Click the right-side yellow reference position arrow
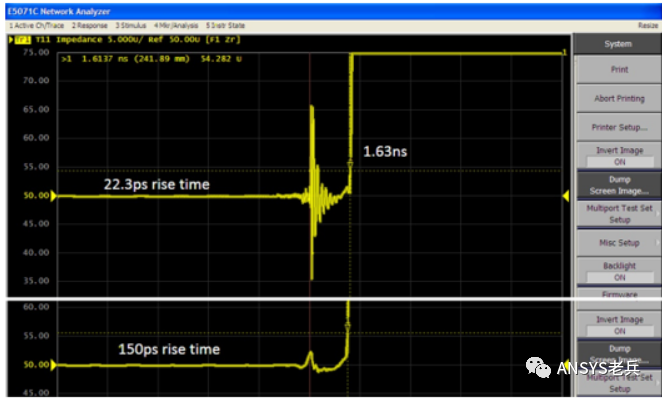This screenshot has width=662, height=398. click(566, 195)
